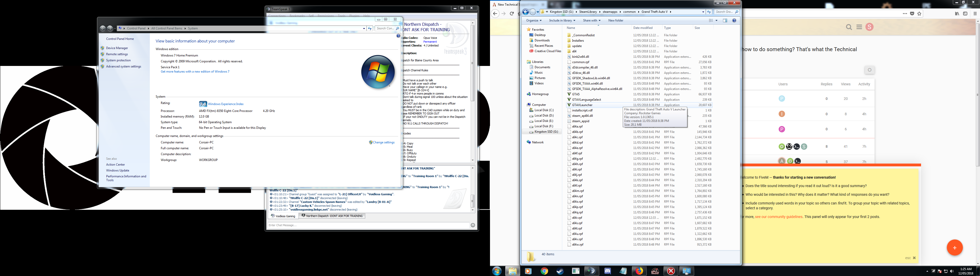Open the view options dropdown arrow in Explorer
Screen dimensions: 980x276
tap(716, 21)
